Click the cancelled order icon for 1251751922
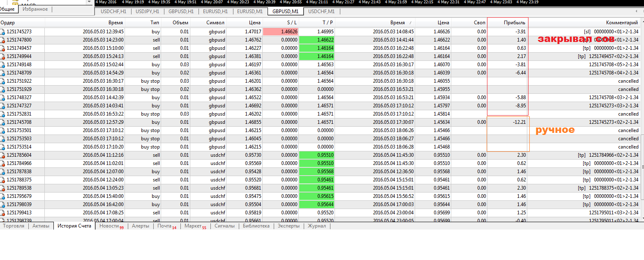Viewport: 644px width, 260px height. click(3, 81)
